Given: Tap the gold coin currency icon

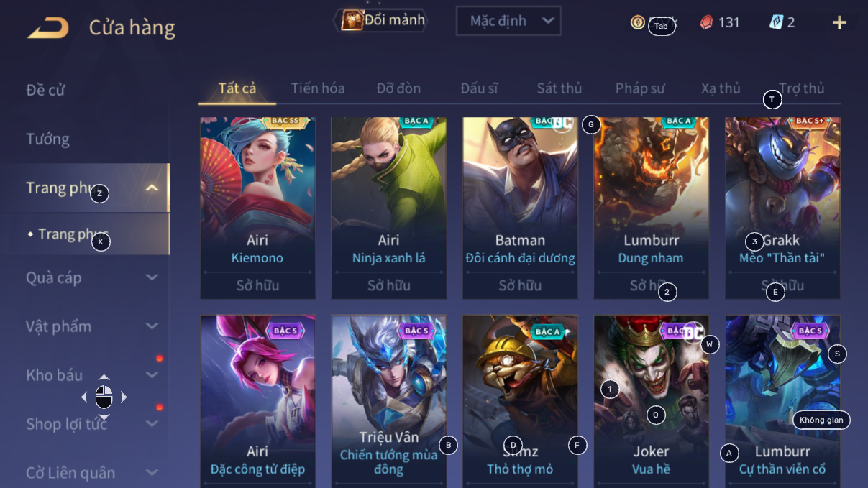Looking at the screenshot, I should tap(638, 22).
